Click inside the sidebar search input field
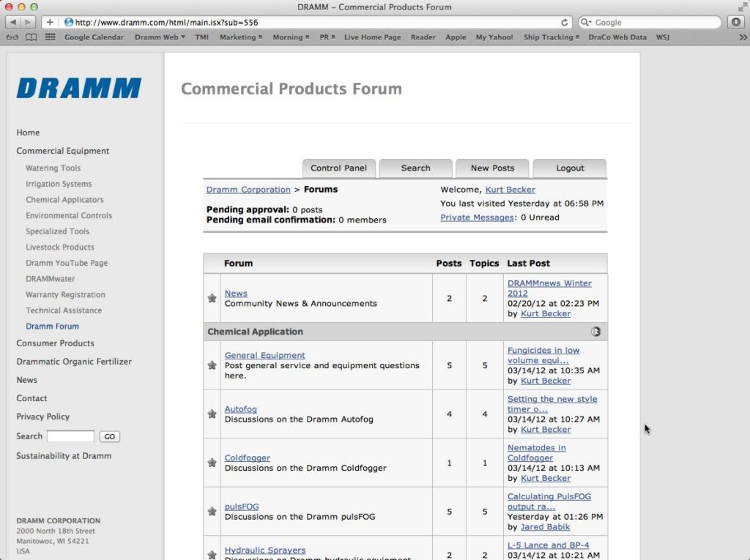 click(70, 436)
